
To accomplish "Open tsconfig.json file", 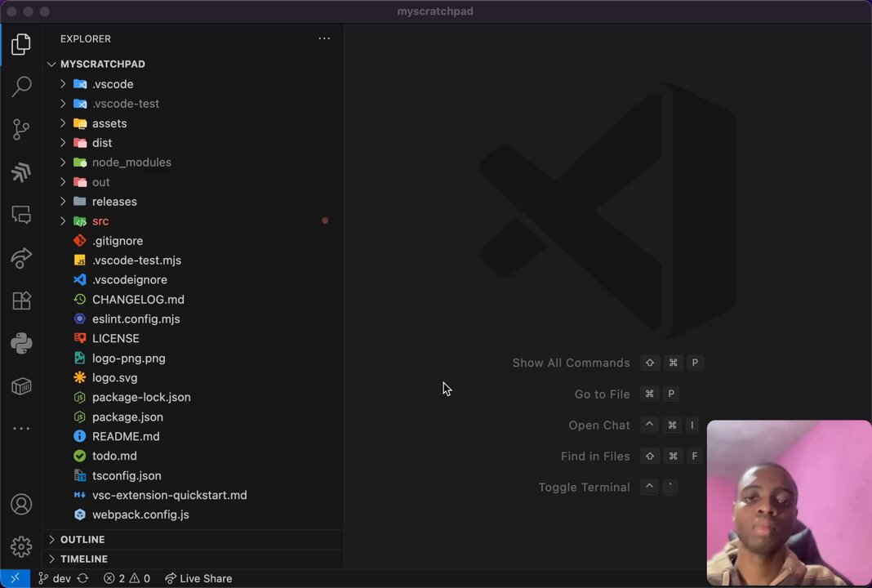I will (x=193, y=475).
